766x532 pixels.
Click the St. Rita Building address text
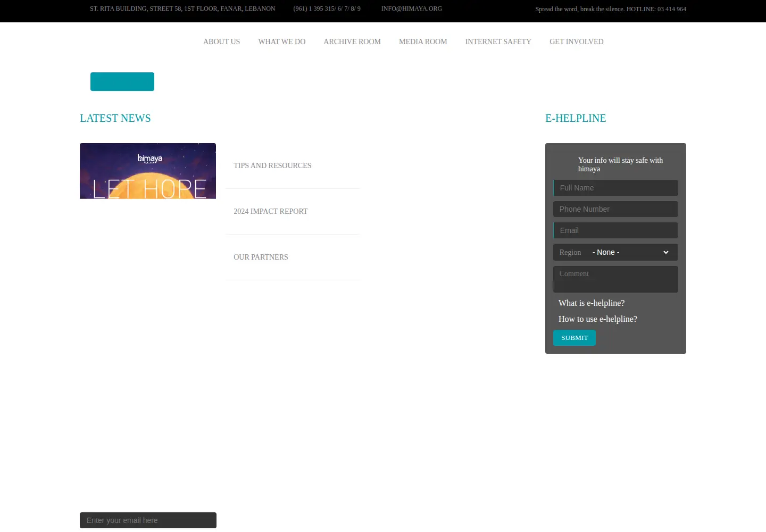(x=182, y=9)
